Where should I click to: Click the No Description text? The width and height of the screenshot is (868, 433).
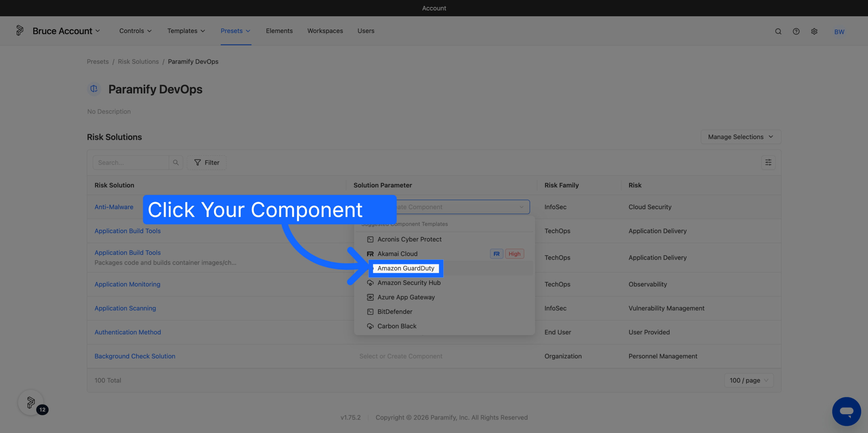(x=109, y=112)
